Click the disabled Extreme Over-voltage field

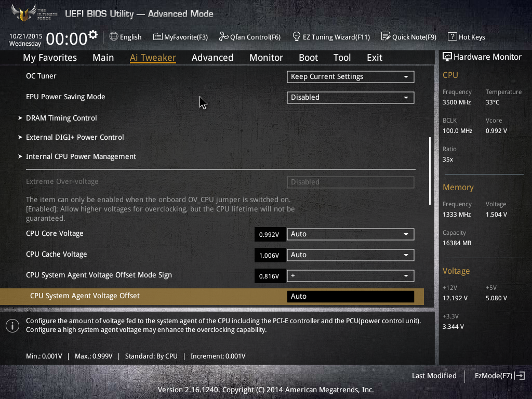pyautogui.click(x=351, y=182)
